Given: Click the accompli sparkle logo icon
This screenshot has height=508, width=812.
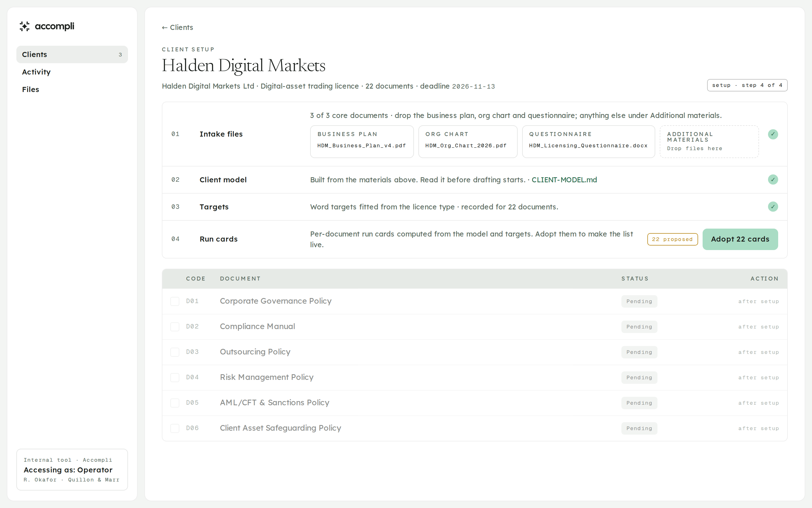Looking at the screenshot, I should (x=25, y=26).
